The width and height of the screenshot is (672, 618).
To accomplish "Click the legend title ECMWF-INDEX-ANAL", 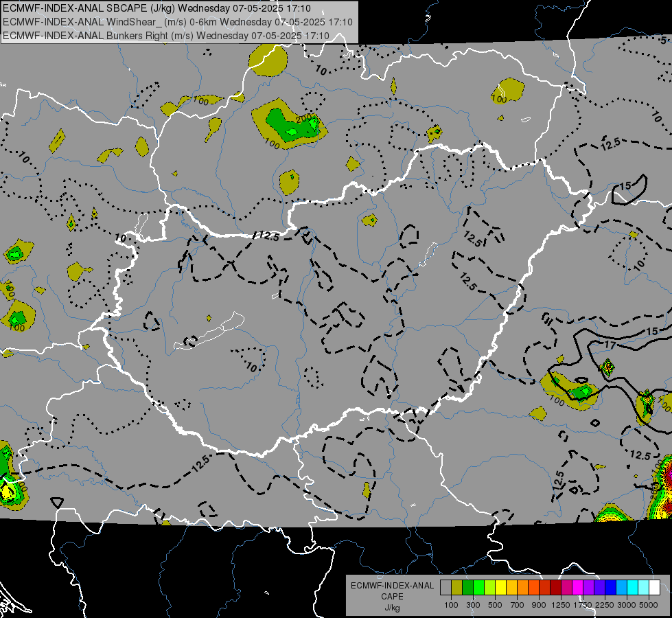I will click(x=392, y=586).
